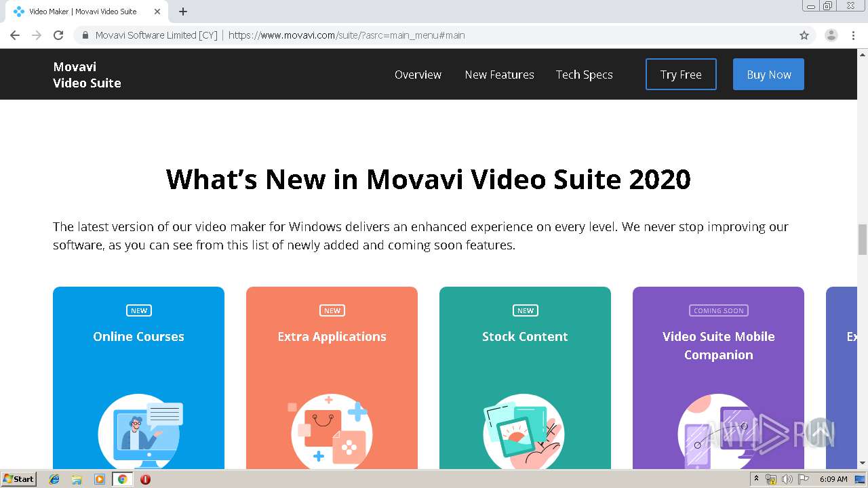Viewport: 868px width, 488px height.
Task: Click the What's New in Movavi heading
Action: [x=428, y=179]
